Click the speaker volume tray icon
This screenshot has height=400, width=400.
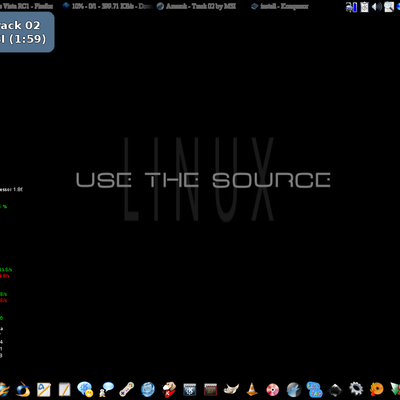pyautogui.click(x=377, y=6)
